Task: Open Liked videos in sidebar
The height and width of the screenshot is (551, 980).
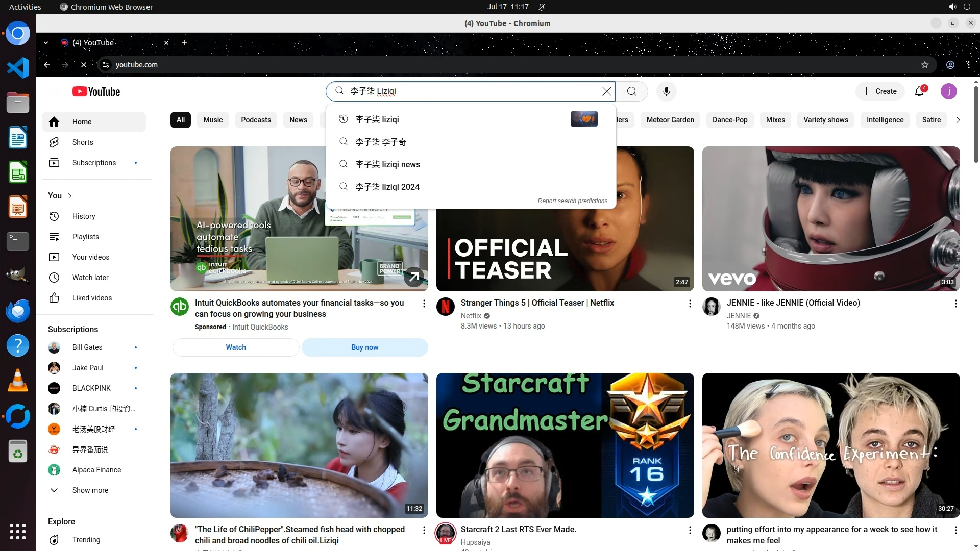Action: (92, 298)
